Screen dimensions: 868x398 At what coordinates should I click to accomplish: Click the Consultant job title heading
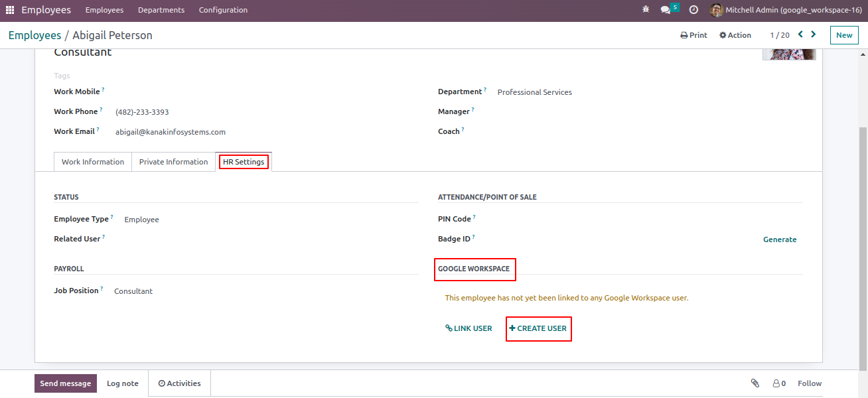click(83, 52)
